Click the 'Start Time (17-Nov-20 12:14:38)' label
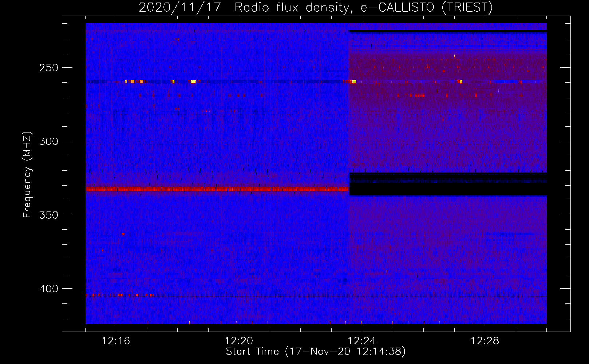589x364 pixels. click(x=316, y=352)
